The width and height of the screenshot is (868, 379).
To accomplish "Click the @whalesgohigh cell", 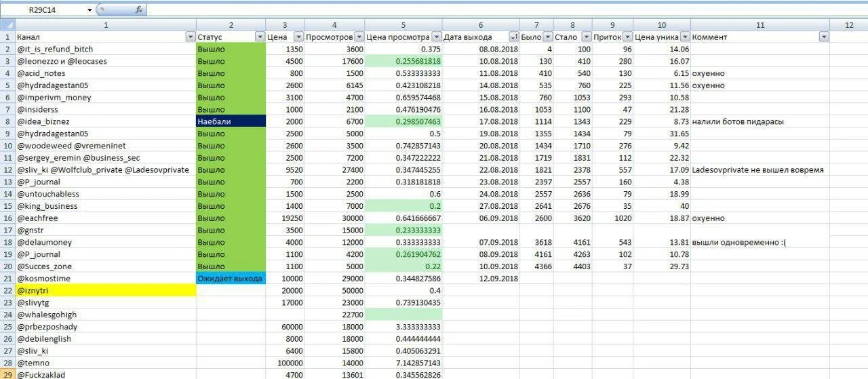I will (x=105, y=315).
